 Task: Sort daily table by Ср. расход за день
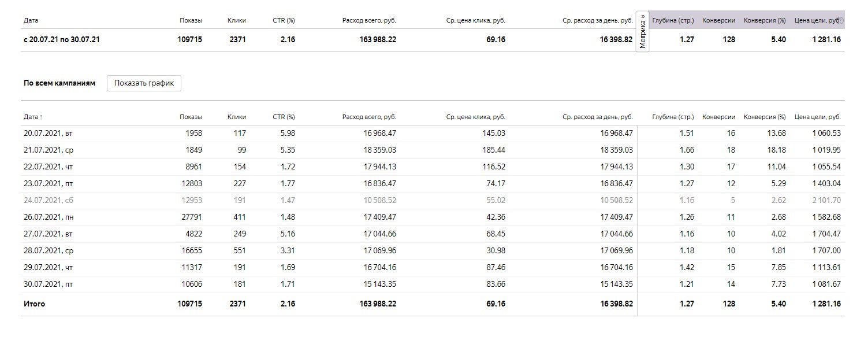coord(597,117)
